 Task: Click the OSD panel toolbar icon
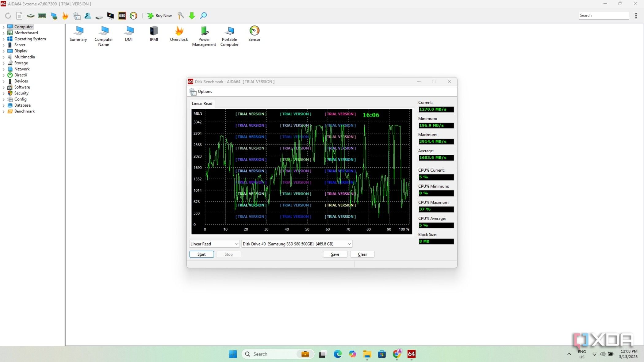coord(122,16)
